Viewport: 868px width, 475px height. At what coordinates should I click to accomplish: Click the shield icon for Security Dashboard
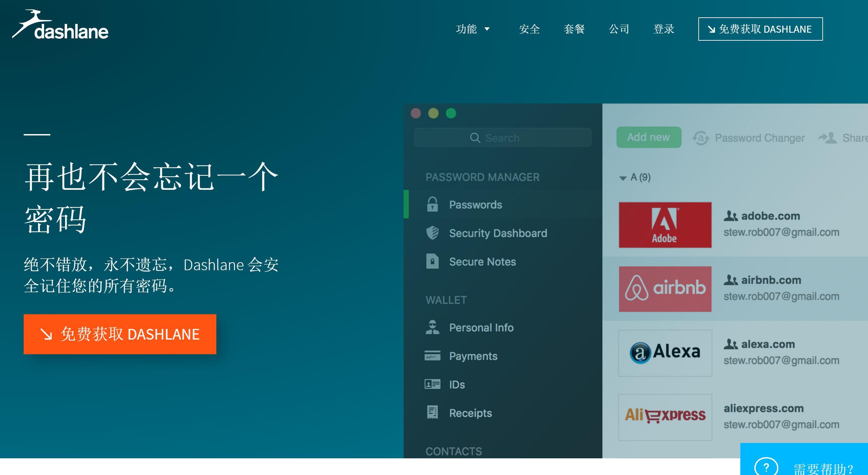(432, 232)
